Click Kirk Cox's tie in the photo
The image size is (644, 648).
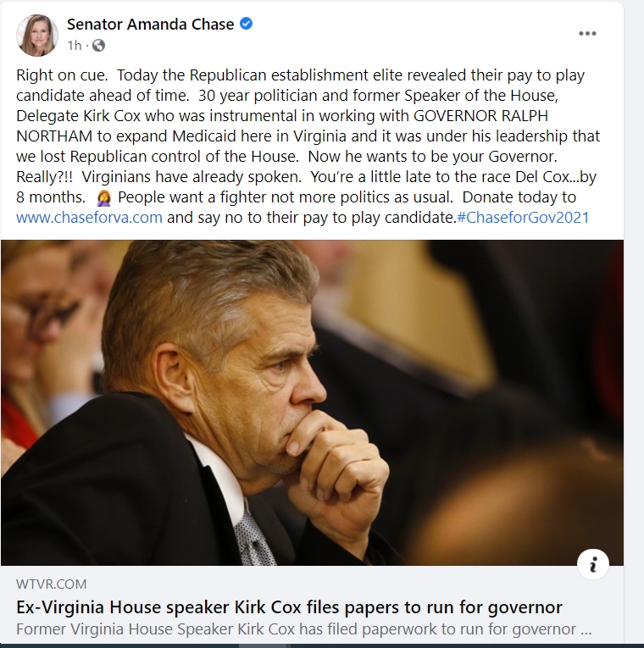(x=254, y=539)
